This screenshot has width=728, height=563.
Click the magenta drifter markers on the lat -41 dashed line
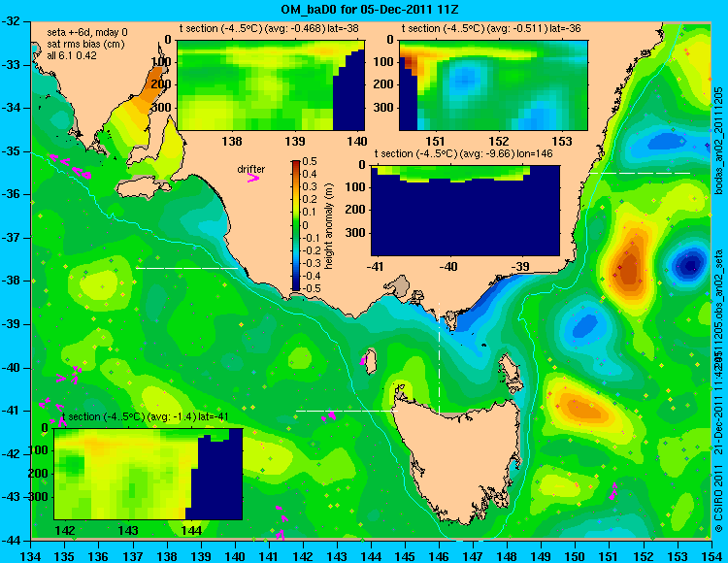pos(329,415)
